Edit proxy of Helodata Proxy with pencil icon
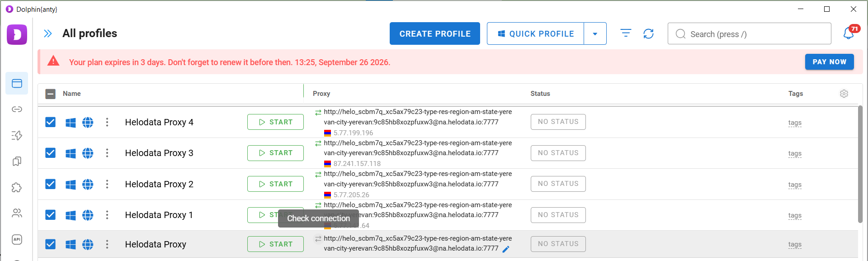This screenshot has width=868, height=261. coord(506,249)
